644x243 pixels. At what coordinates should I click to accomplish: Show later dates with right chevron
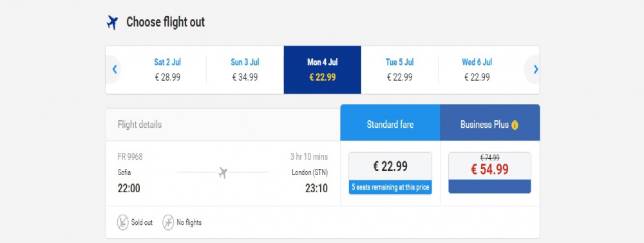(535, 69)
